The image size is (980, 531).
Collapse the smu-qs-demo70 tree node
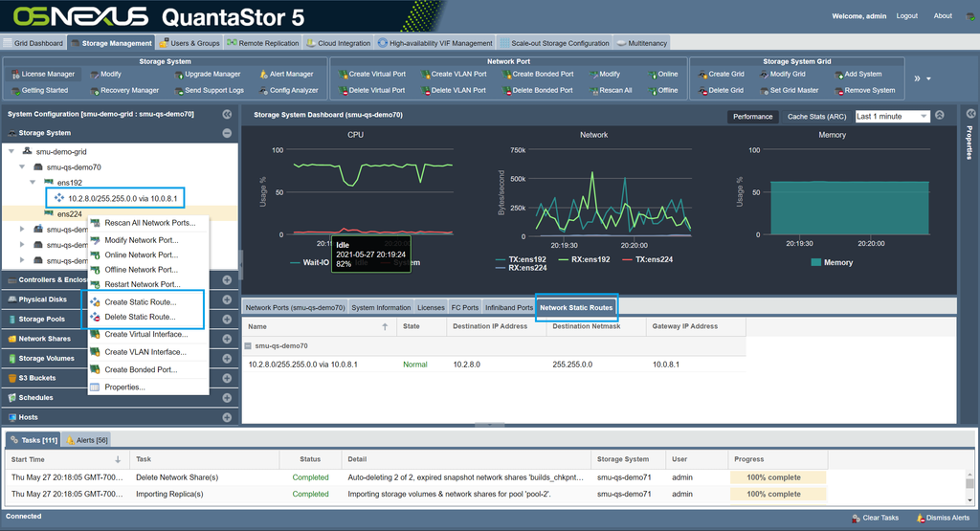[x=23, y=167]
